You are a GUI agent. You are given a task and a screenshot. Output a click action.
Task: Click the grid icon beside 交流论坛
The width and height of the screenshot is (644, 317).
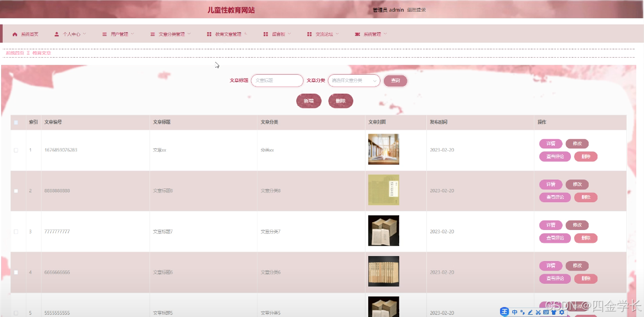click(310, 34)
